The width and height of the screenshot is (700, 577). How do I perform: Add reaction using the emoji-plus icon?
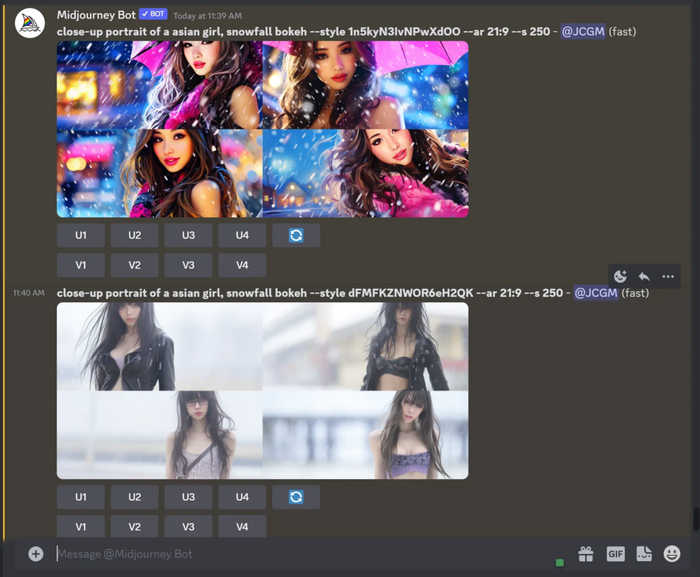coord(621,276)
